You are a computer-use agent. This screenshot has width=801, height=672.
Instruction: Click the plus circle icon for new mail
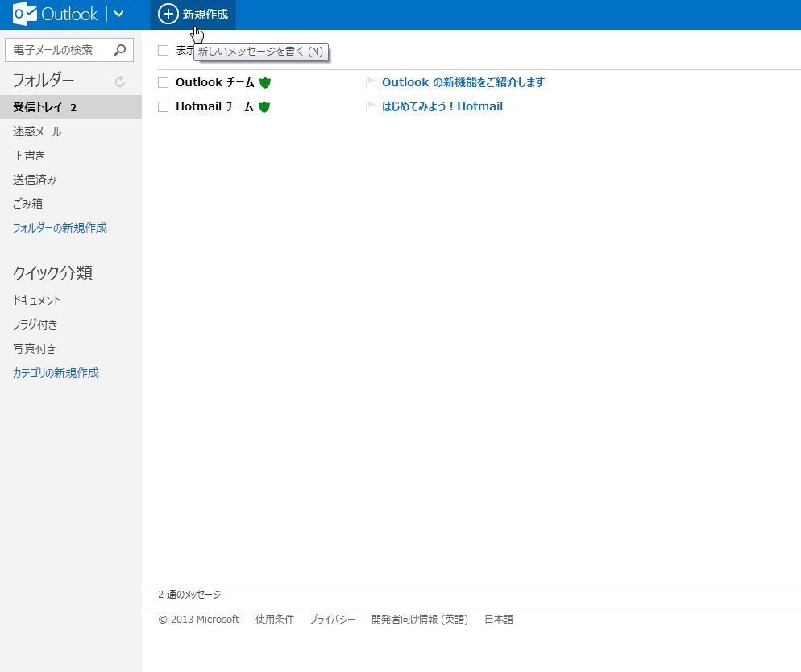[168, 15]
